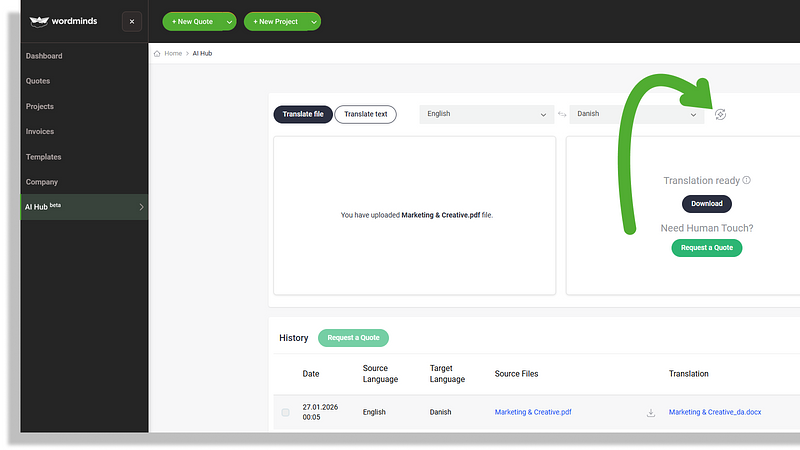Select the Translate file mode
The height and width of the screenshot is (450, 800).
302,114
